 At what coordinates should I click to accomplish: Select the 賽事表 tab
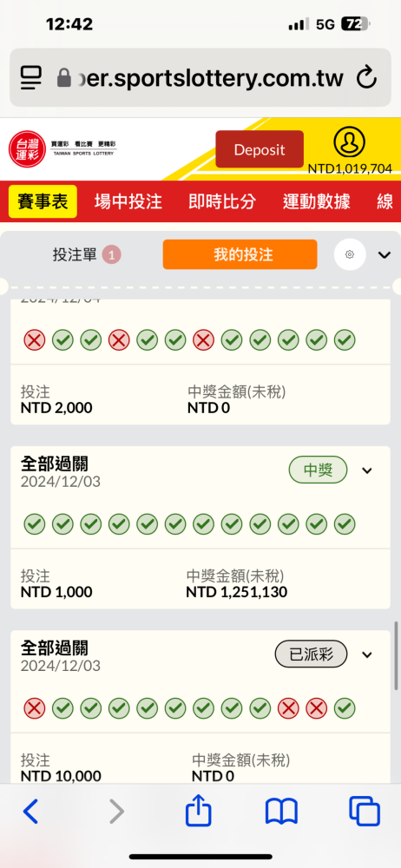(x=43, y=201)
